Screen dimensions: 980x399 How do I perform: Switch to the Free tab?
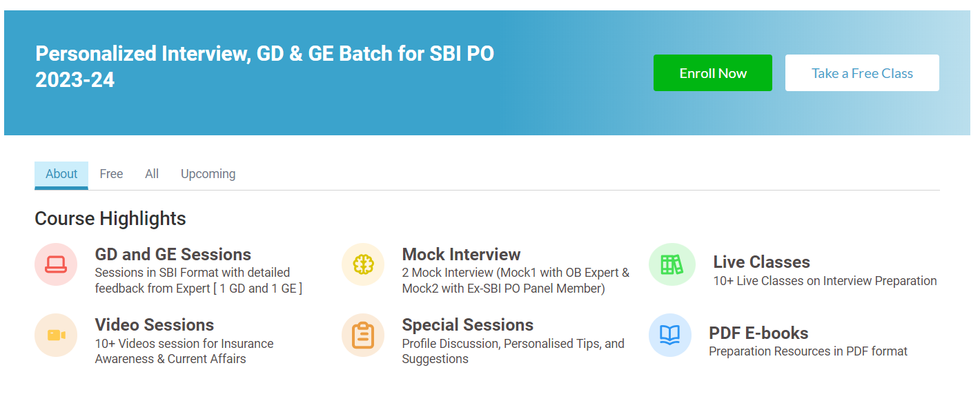pyautogui.click(x=111, y=174)
